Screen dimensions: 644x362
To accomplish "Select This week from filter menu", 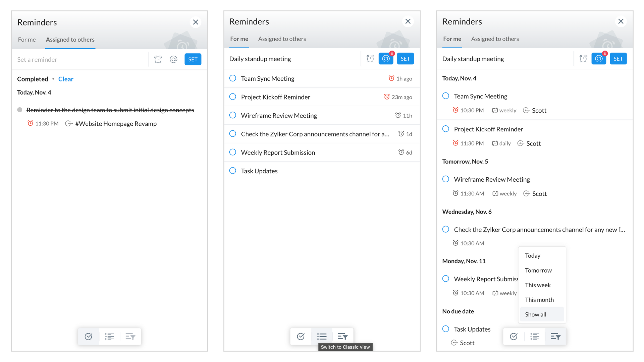I will 538,285.
